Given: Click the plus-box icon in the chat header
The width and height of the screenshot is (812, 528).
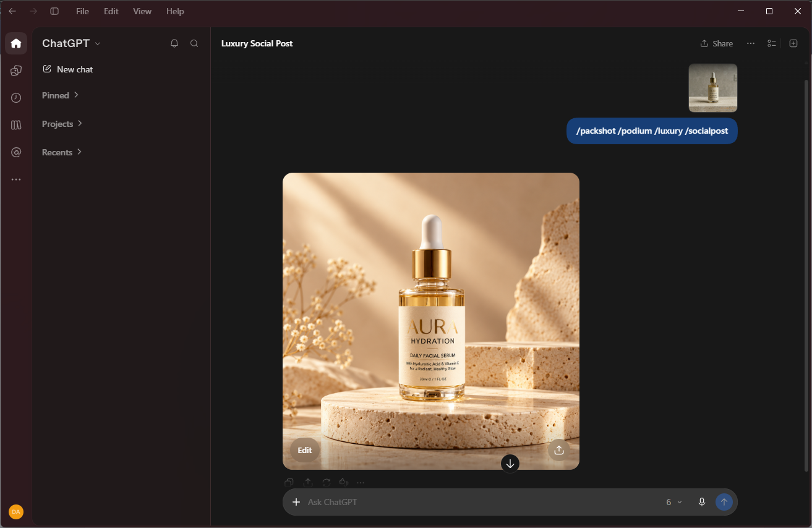Looking at the screenshot, I should coord(793,43).
